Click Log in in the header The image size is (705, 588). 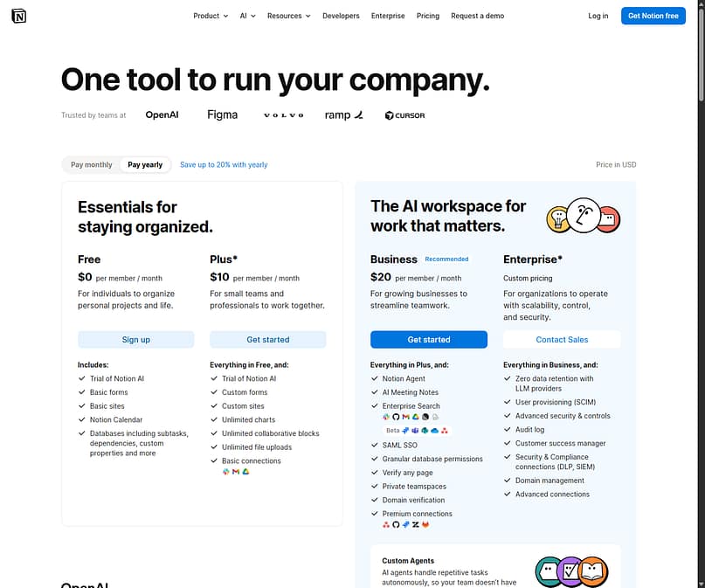(598, 16)
